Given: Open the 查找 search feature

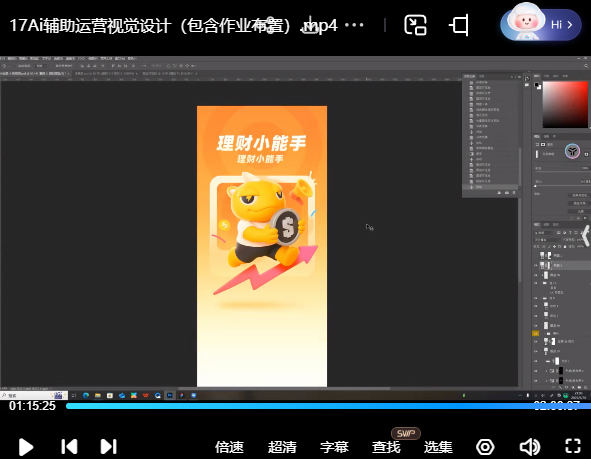Looking at the screenshot, I should pos(386,447).
